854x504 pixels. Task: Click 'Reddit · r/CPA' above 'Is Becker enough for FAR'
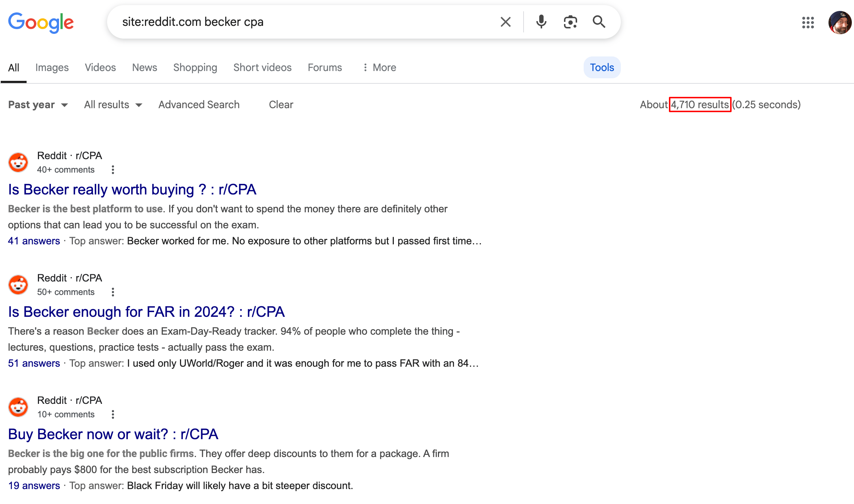coord(70,278)
